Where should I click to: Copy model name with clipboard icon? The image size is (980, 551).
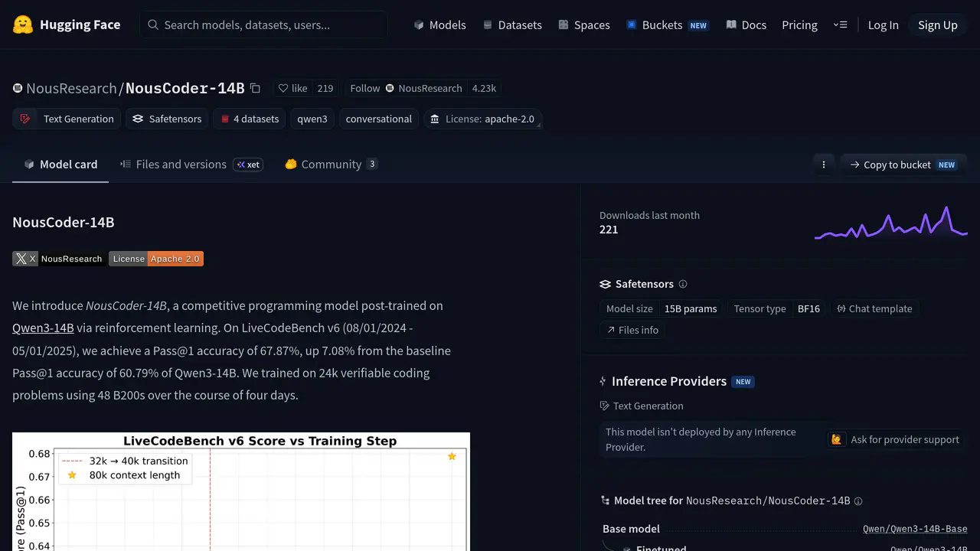255,88
